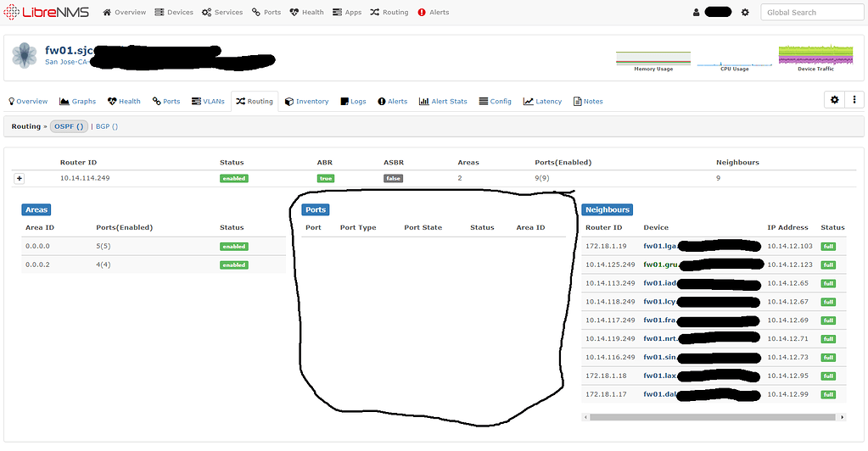
Task: Switch to the Latency tab
Action: pos(542,101)
